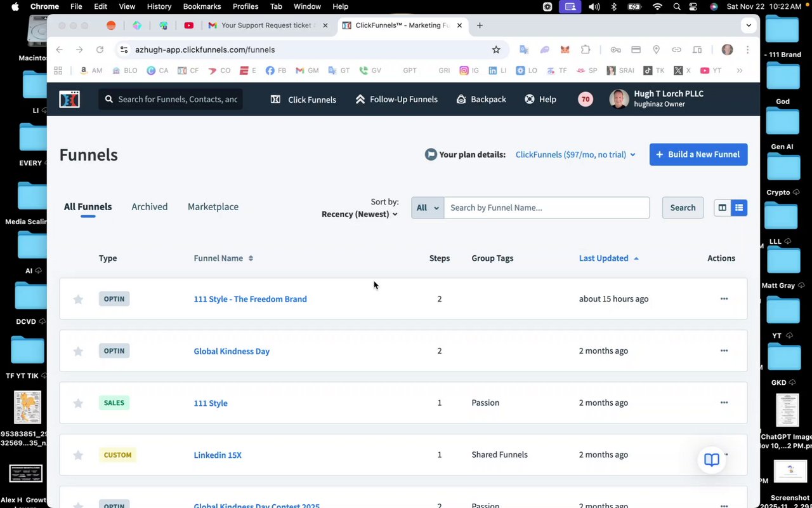Open the Follow-Up Funnels menu
Viewport: 812px width, 508px height.
tap(396, 99)
